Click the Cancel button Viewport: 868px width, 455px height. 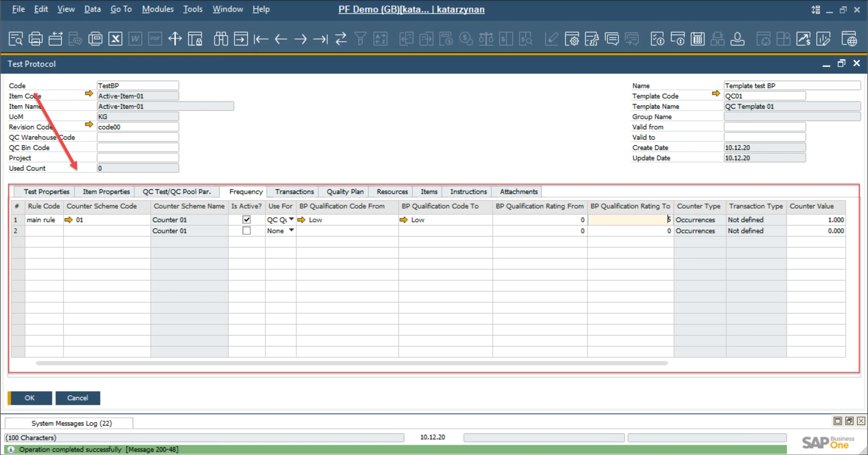77,398
